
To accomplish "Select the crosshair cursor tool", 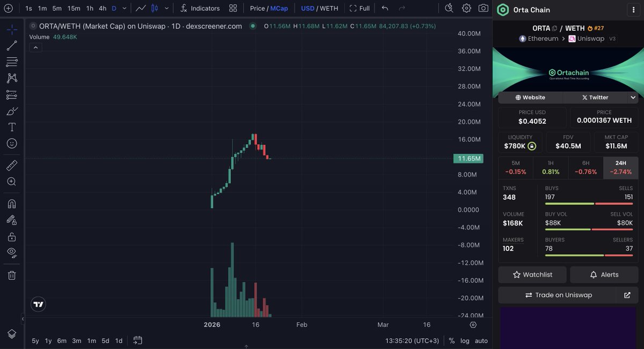I will coord(12,30).
